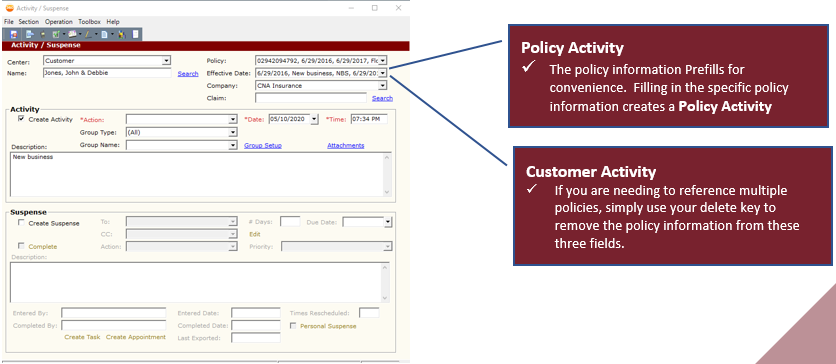Click the Name field with Jones, John & Debbie
Image resolution: width=836 pixels, height=364 pixels.
tap(107, 73)
